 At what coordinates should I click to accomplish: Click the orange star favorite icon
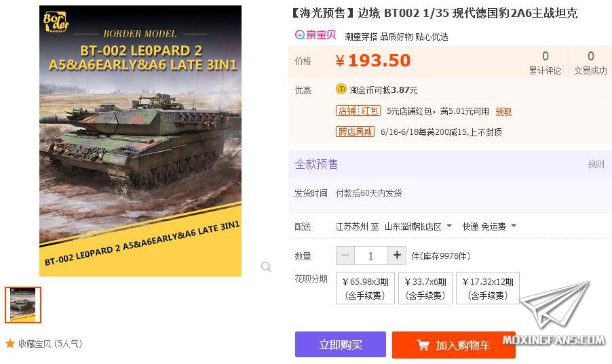(x=10, y=344)
